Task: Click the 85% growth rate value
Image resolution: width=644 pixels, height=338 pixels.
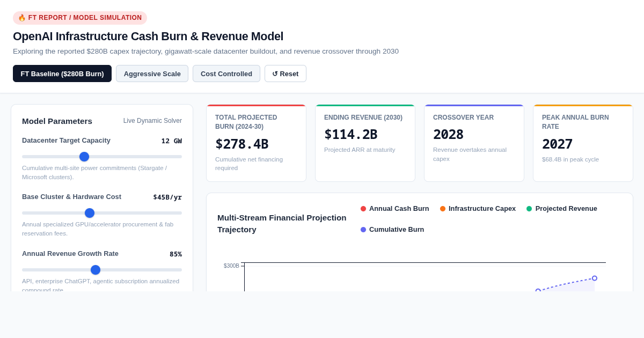Action: pos(175,254)
